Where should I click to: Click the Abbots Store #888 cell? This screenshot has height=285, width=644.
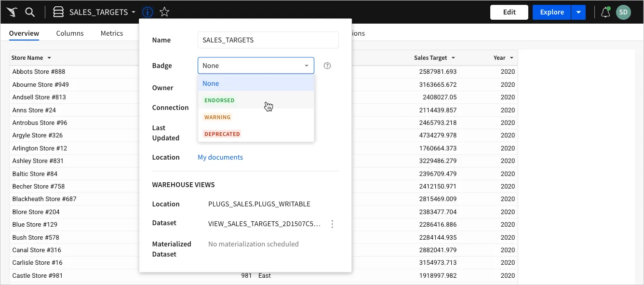click(x=39, y=71)
